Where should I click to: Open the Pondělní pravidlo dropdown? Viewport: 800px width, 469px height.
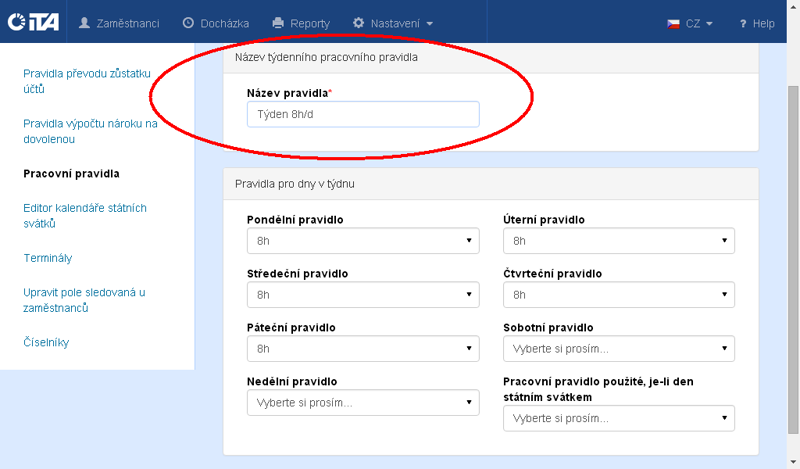coord(362,241)
